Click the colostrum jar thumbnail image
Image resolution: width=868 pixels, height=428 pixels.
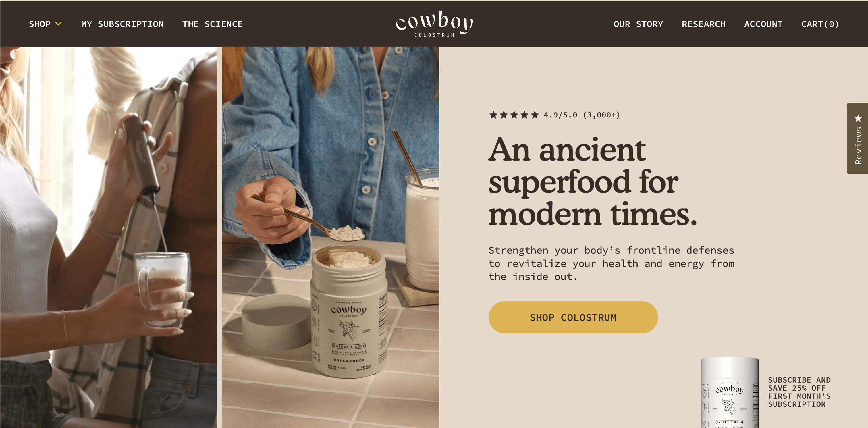pos(730,393)
